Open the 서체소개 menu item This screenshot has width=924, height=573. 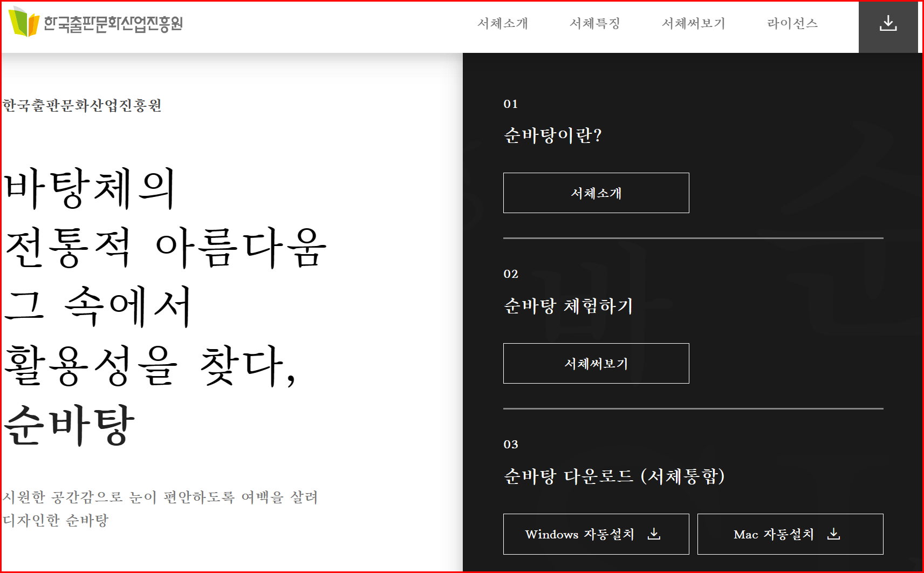click(x=503, y=23)
